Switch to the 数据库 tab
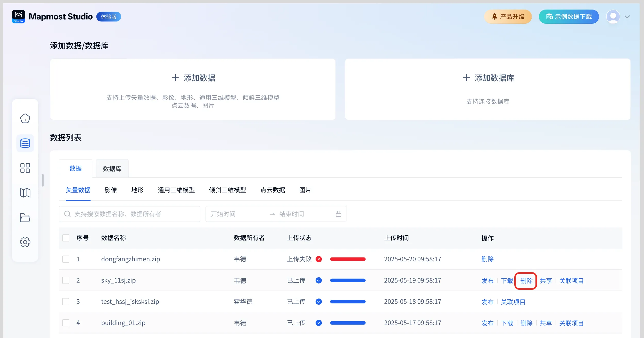The image size is (644, 338). point(112,169)
